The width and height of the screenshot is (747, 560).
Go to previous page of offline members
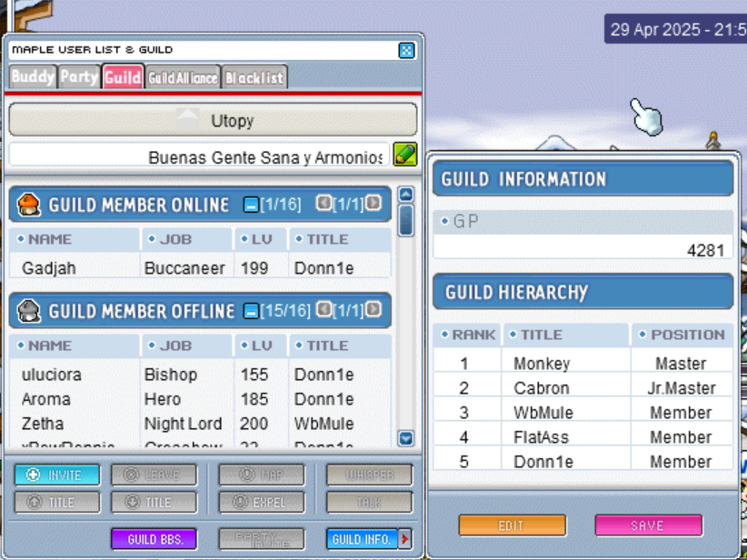click(x=323, y=310)
